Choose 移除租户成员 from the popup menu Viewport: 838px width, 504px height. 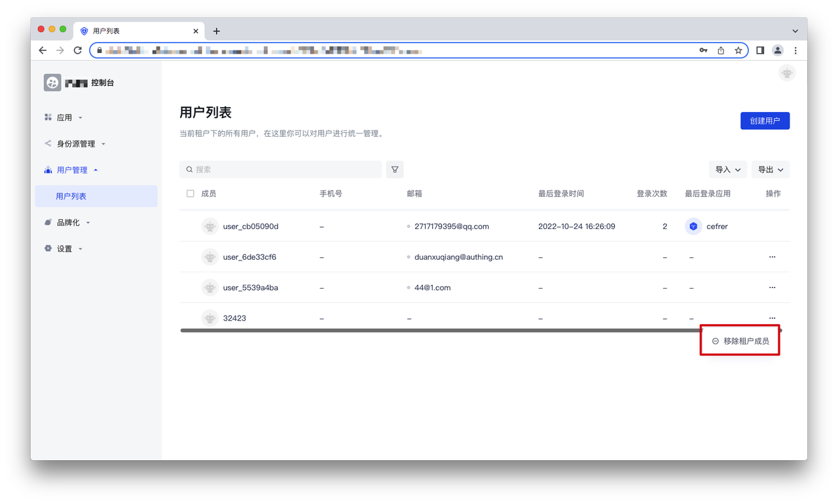coord(740,341)
